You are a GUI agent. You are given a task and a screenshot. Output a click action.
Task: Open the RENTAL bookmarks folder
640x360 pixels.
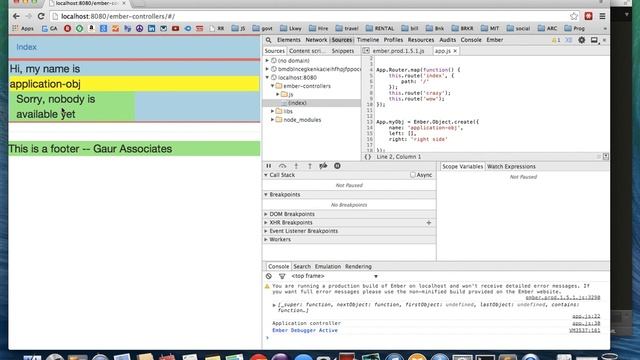coord(380,28)
